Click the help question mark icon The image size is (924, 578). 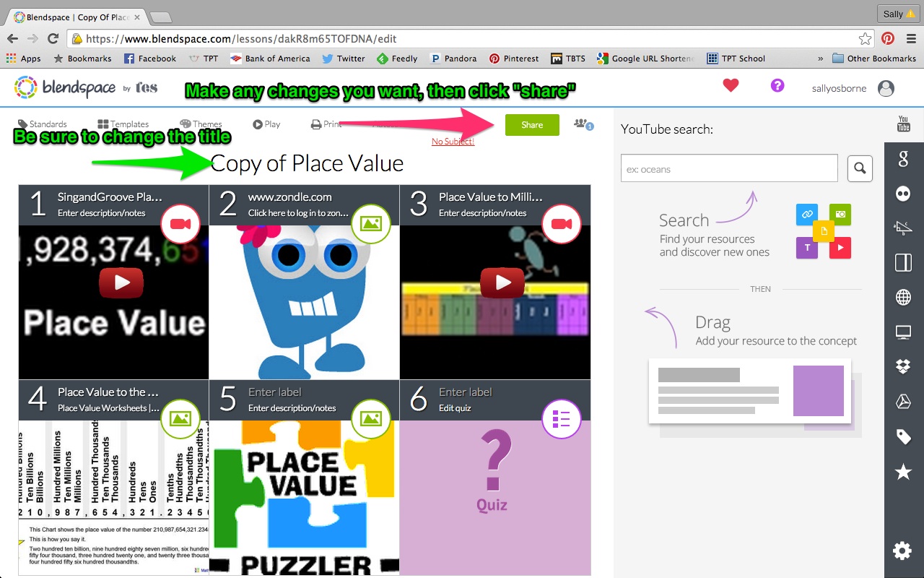[x=777, y=85]
